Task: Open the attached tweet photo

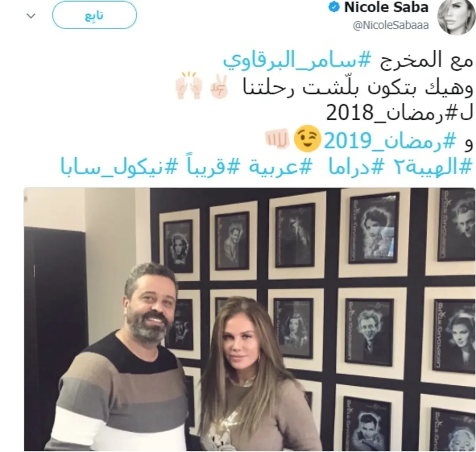Action: click(x=250, y=319)
